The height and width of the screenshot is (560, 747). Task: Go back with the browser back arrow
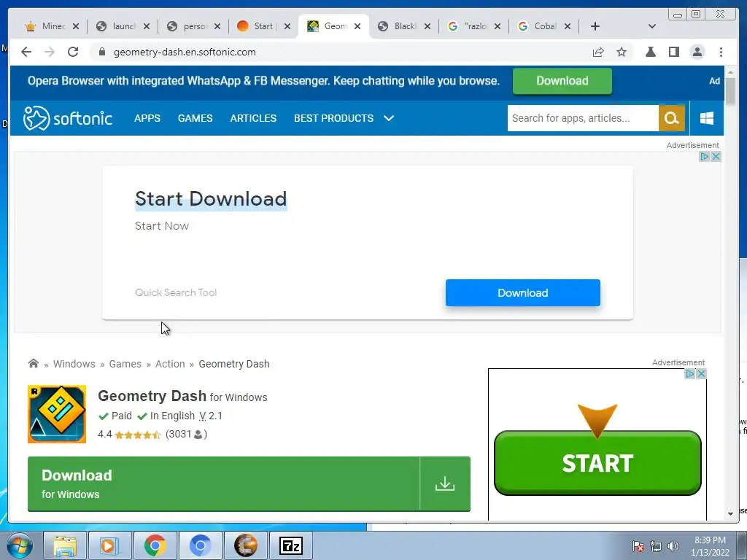pyautogui.click(x=26, y=52)
